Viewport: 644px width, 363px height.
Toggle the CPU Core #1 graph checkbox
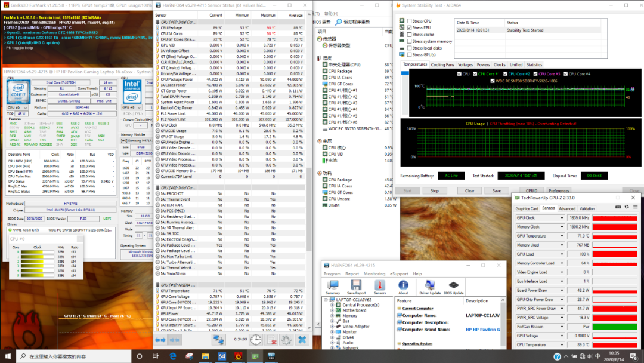475,74
